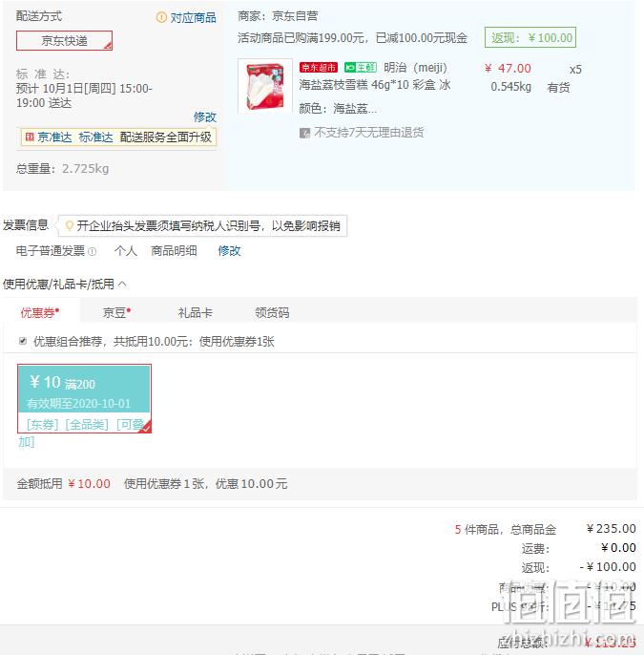Click the item weight 0.545kg
Image resolution: width=644 pixels, height=655 pixels.
(x=510, y=87)
